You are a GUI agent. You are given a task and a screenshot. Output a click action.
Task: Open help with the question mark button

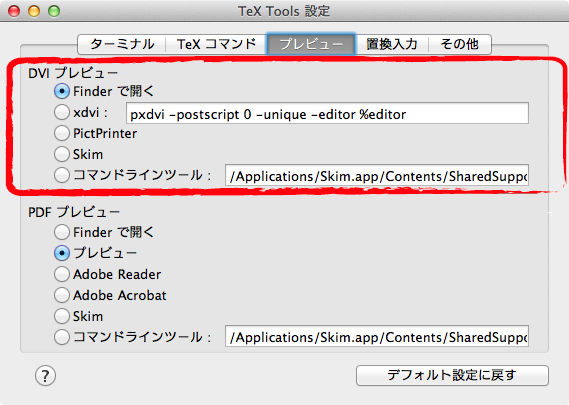tap(45, 376)
